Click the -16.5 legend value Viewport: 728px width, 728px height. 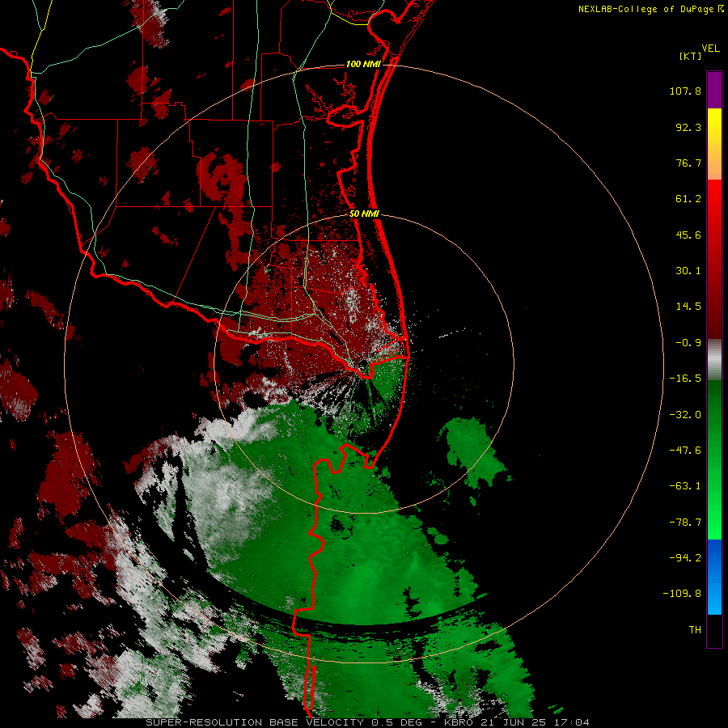pyautogui.click(x=685, y=379)
